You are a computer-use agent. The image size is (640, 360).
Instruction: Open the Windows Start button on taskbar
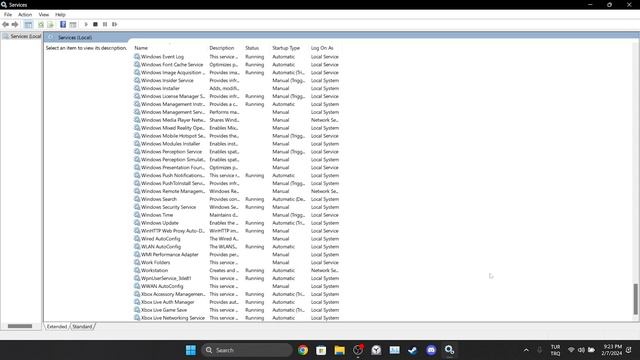point(191,350)
